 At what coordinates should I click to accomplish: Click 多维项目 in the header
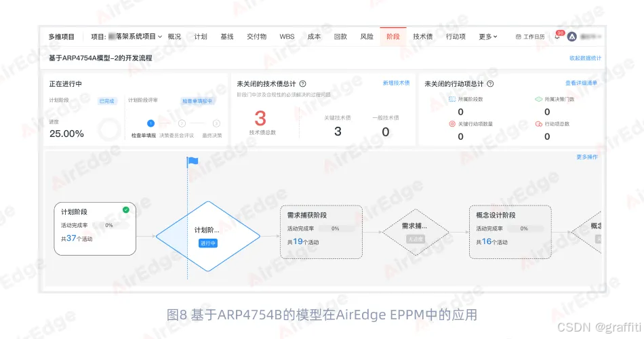[62, 37]
